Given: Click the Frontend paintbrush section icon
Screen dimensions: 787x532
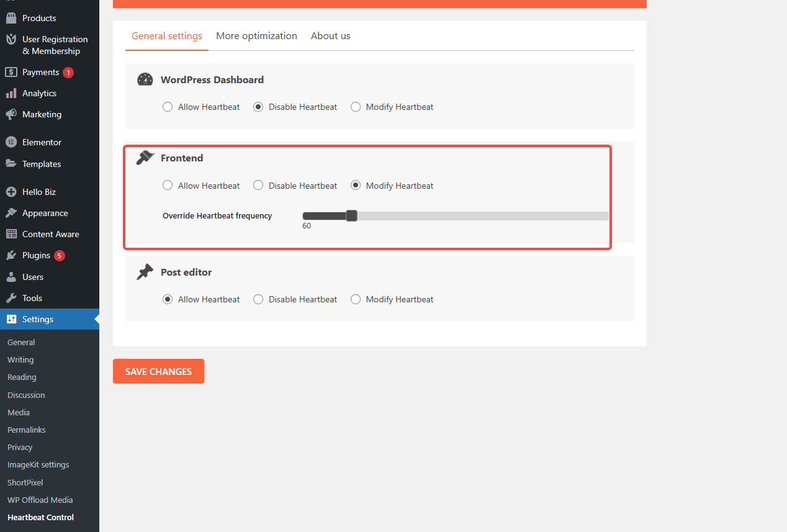Looking at the screenshot, I should coord(145,158).
